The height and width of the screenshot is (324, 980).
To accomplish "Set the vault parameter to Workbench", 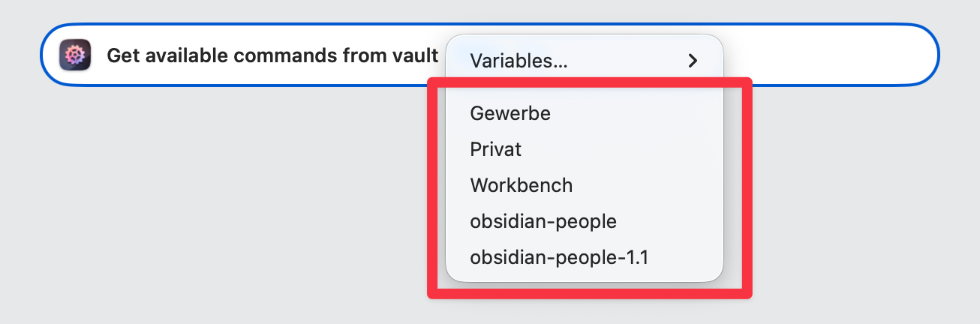I will tap(521, 185).
